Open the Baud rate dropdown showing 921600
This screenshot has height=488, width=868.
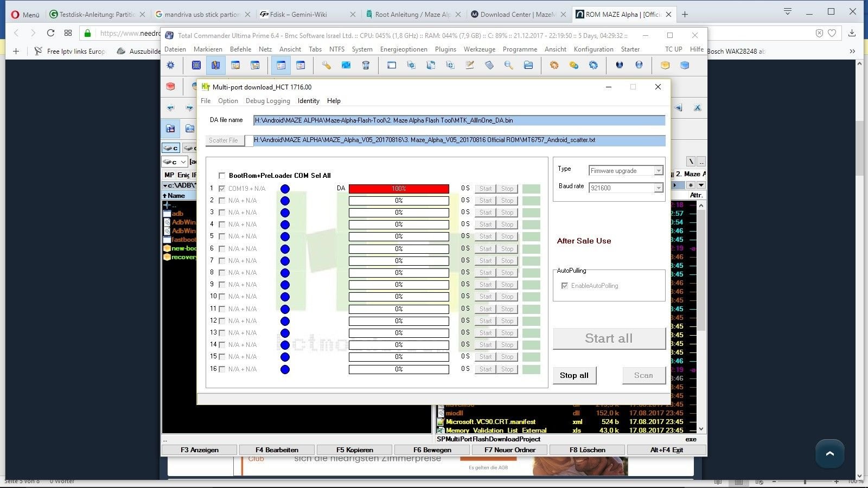(626, 188)
